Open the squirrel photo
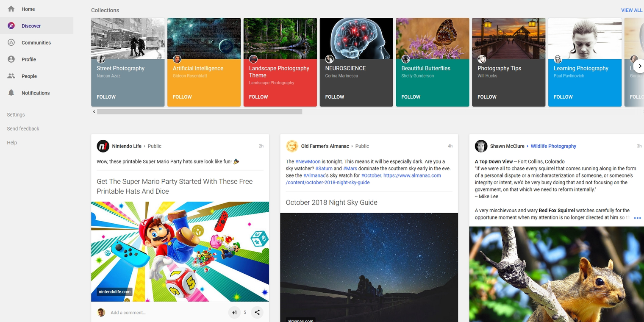644x322 pixels. [x=556, y=274]
